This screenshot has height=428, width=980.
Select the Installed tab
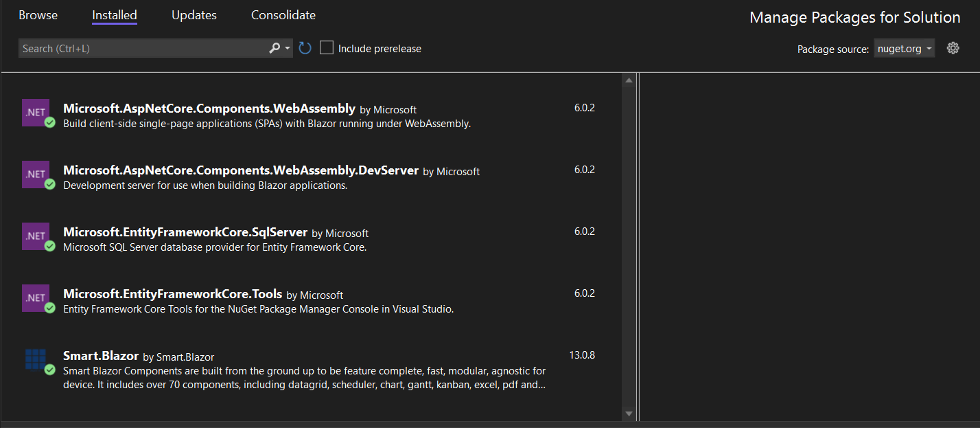(x=115, y=15)
